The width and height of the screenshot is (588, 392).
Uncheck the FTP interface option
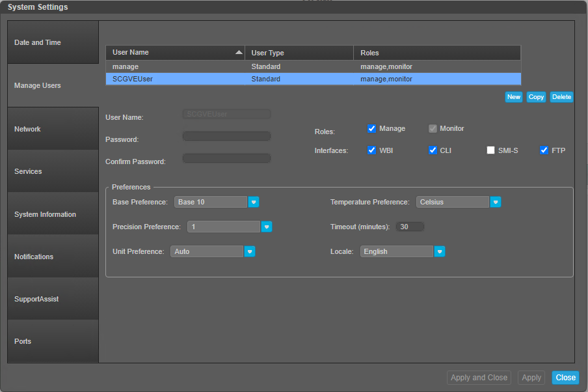tap(544, 150)
